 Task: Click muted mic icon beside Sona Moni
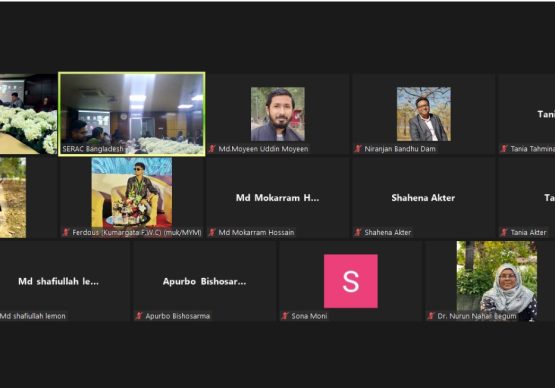pos(285,316)
